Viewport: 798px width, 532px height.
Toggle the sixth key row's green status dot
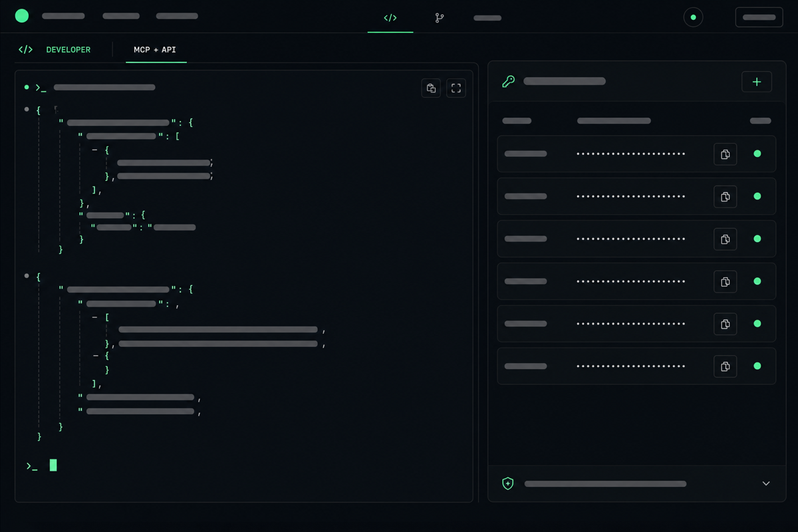click(757, 366)
